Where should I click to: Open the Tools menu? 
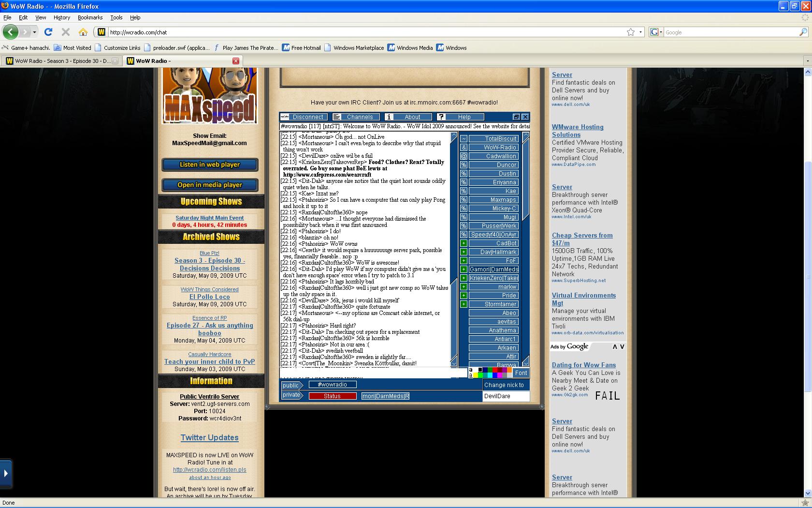[116, 17]
